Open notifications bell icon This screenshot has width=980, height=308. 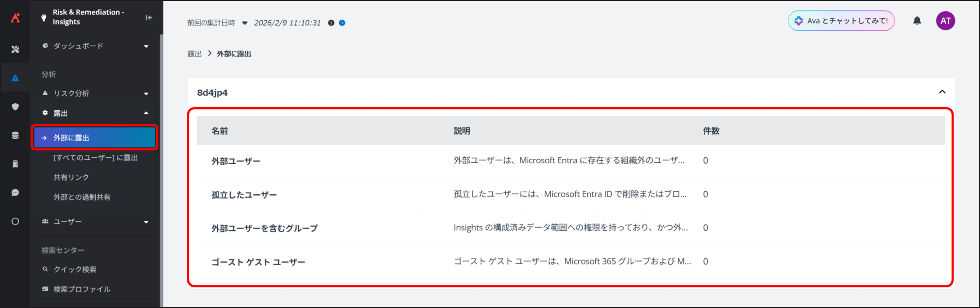917,21
